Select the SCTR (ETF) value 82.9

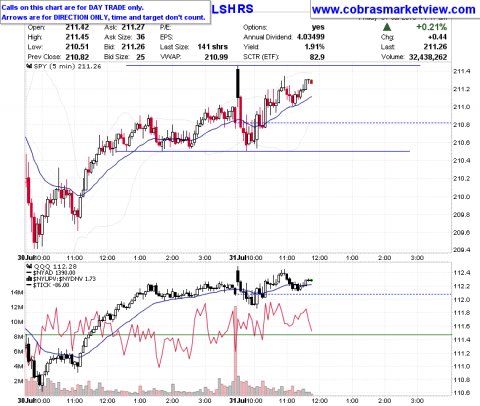317,57
